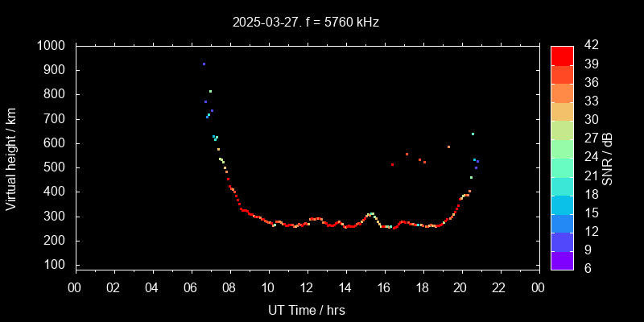Screen dimensions: 644x322
Task: Click the violet 6–9 dB colorbar segment
Action: pos(562,260)
